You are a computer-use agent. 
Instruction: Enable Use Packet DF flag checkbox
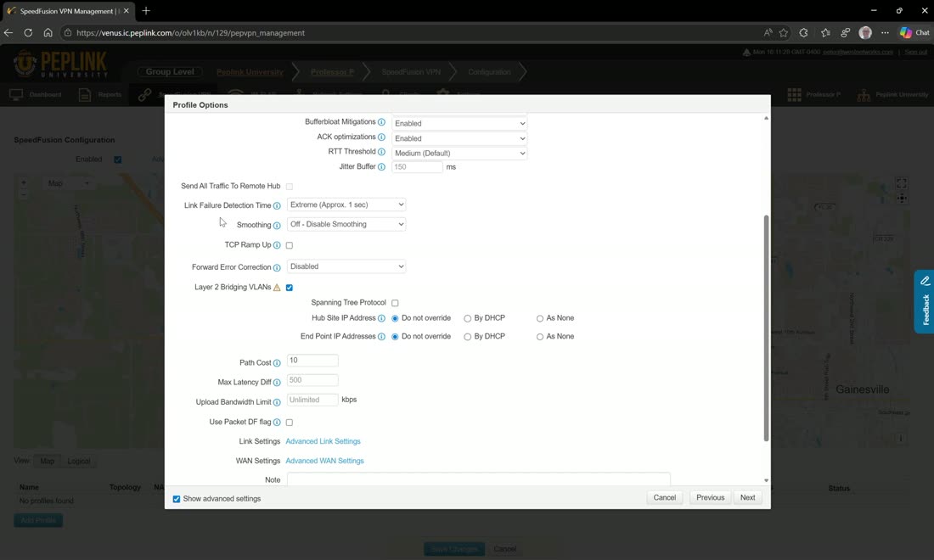click(290, 423)
